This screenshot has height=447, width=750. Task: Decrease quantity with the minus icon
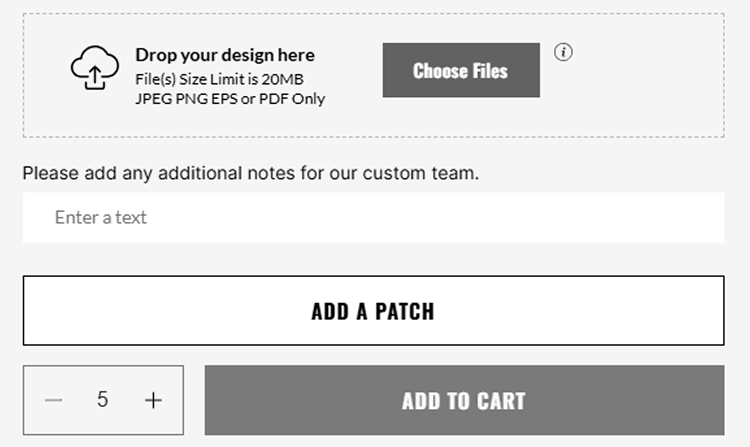(54, 400)
